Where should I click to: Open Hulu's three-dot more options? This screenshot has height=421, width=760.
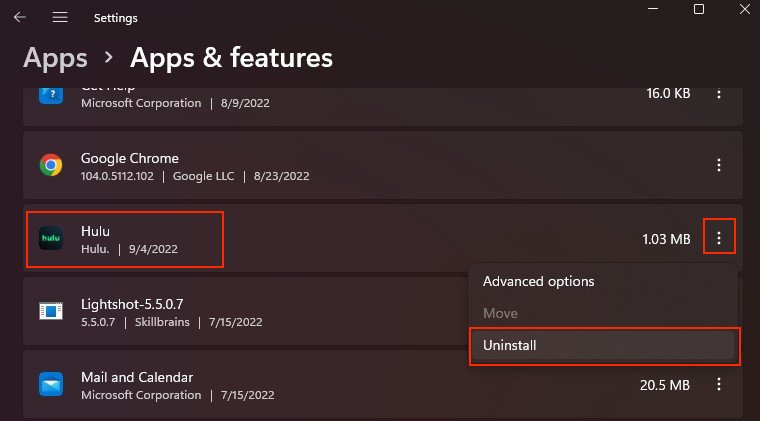pyautogui.click(x=719, y=238)
